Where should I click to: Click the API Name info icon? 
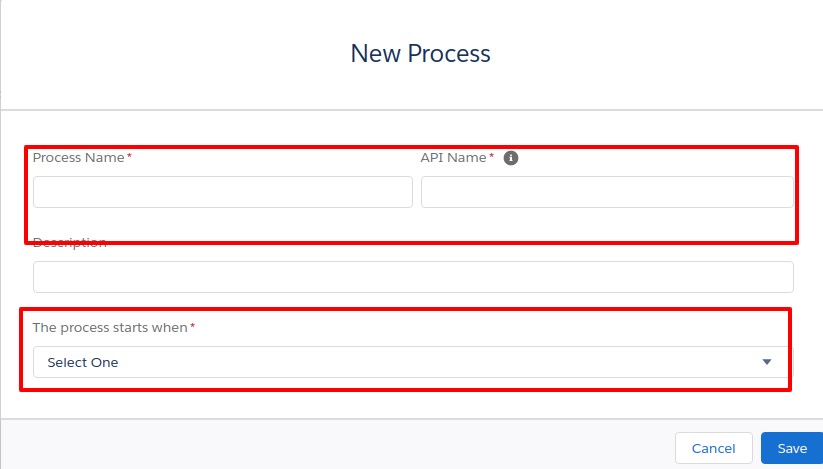[511, 158]
